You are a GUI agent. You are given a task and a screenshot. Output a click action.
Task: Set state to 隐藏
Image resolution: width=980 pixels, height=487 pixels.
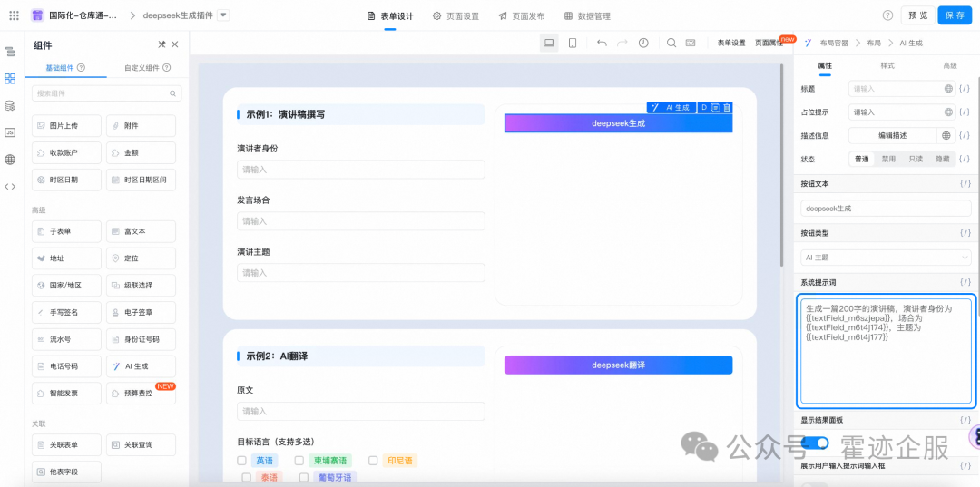click(943, 160)
